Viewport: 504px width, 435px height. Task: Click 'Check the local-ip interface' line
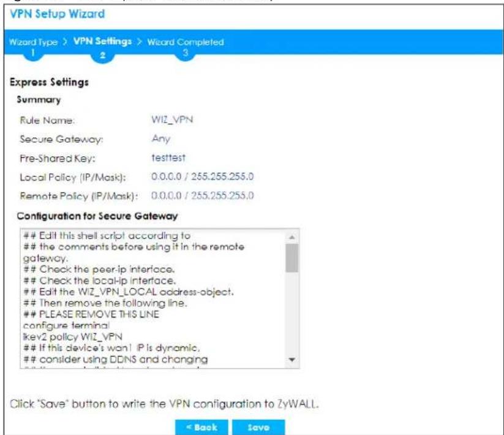tap(100, 281)
